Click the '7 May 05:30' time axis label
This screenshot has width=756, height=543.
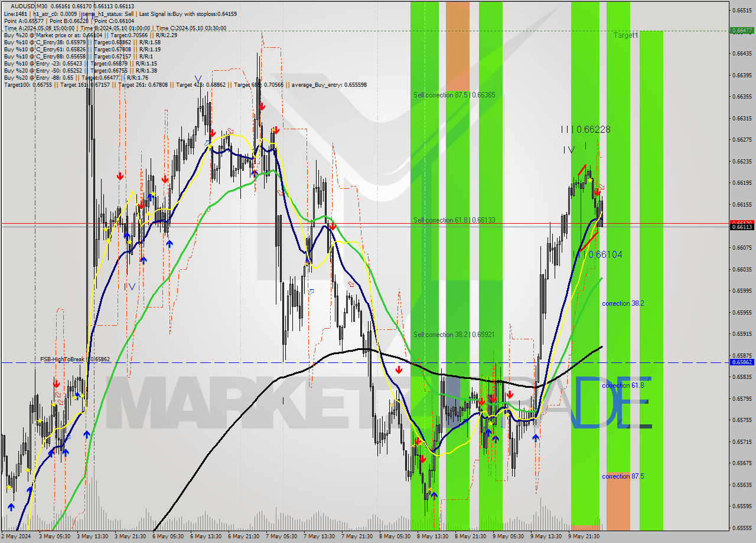point(282,537)
